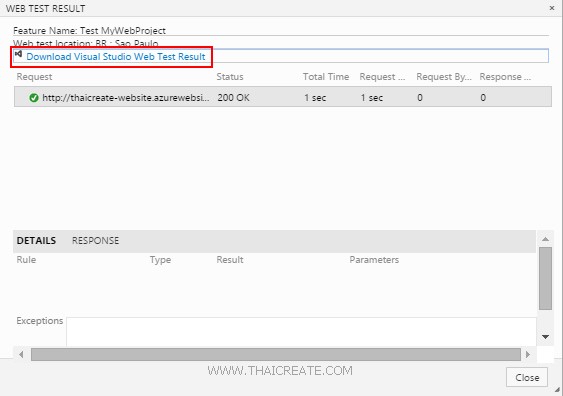
Task: Click the Visual Studio icon beside download link
Action: (x=18, y=54)
